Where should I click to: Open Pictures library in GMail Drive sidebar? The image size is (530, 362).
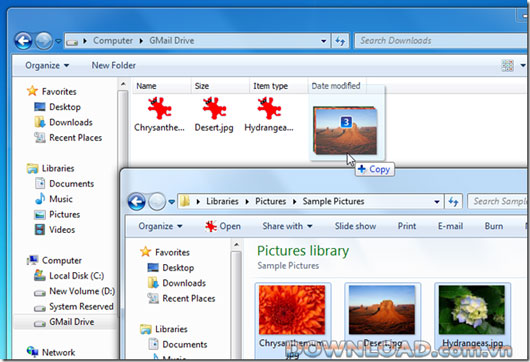pos(57,214)
